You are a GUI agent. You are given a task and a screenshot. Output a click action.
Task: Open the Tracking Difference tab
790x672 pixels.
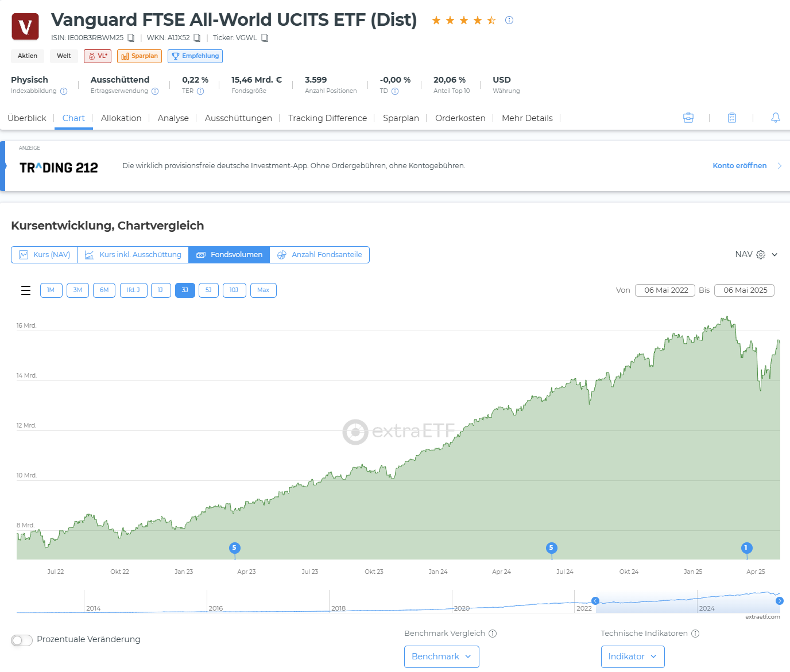(327, 118)
